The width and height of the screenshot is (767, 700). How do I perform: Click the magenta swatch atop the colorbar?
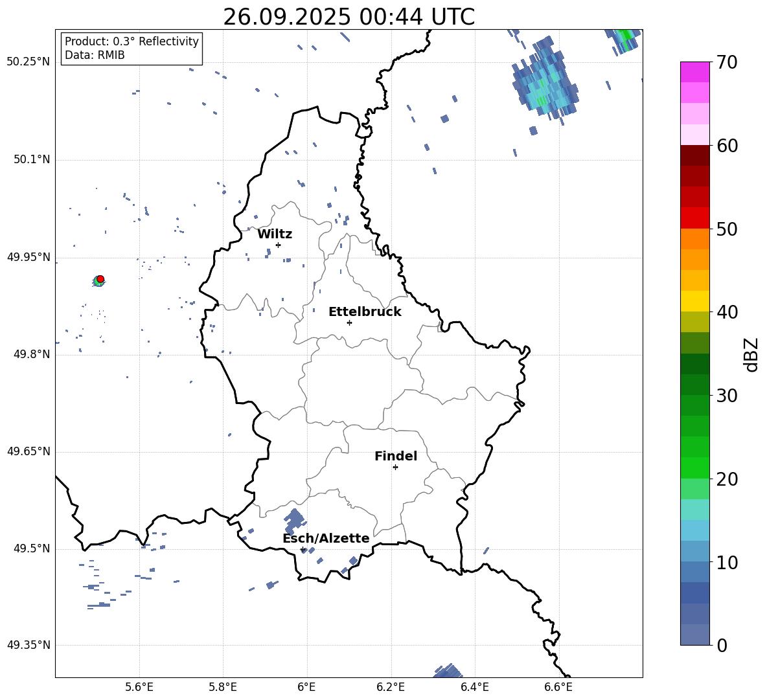tap(695, 72)
